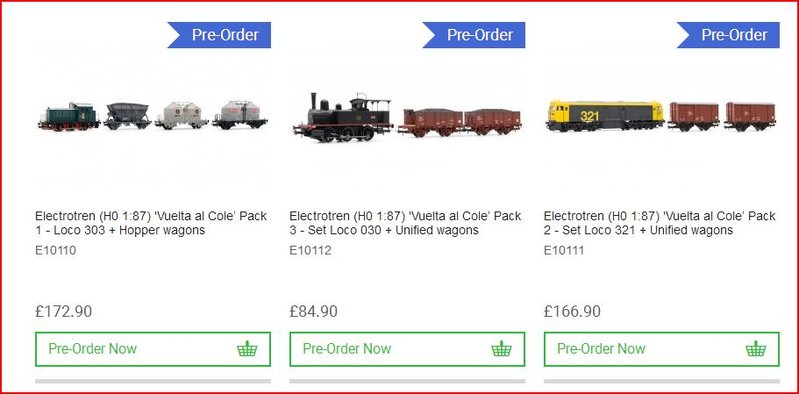
Task: Select product code E10110
Action: pos(56,251)
